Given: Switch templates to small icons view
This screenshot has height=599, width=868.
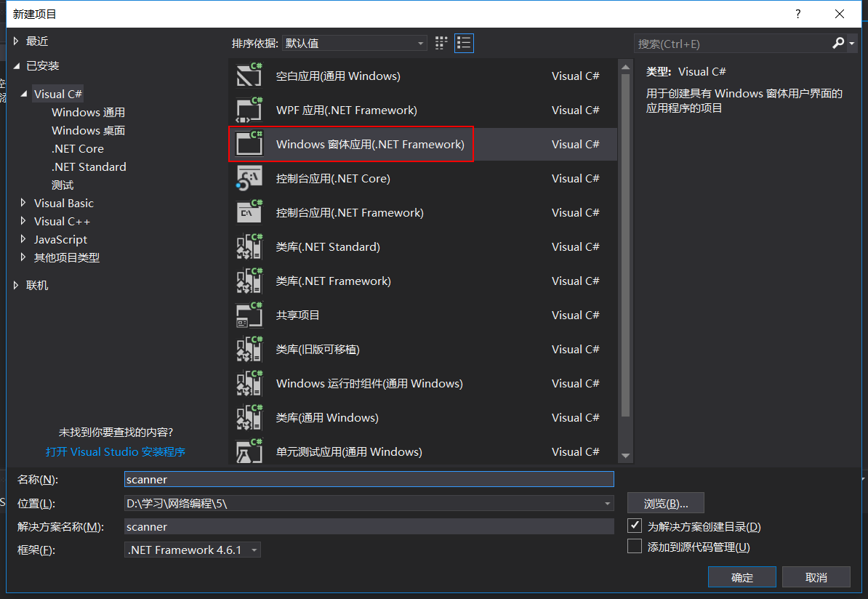Looking at the screenshot, I should click(x=441, y=43).
